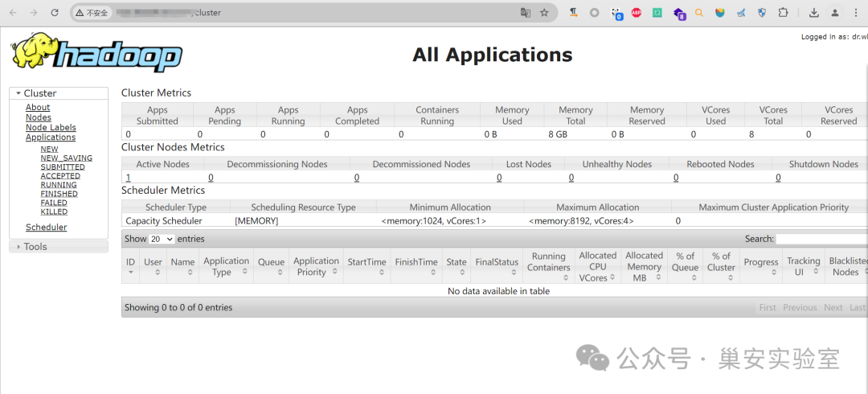Sort by Tracking UI column
868x394 pixels.
click(x=803, y=266)
